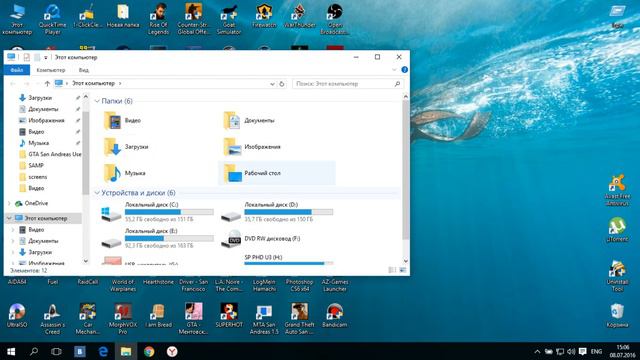Select Локальный диск (E:) drive
Screen dimensions: 640x360
click(x=157, y=238)
